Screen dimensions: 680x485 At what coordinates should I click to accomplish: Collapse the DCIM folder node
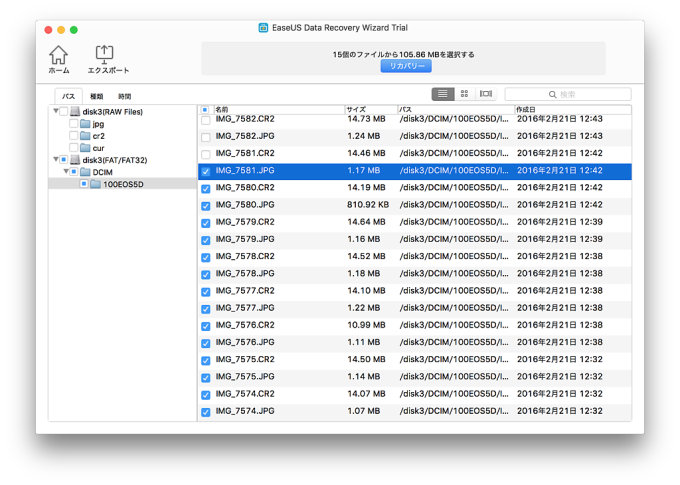[66, 172]
